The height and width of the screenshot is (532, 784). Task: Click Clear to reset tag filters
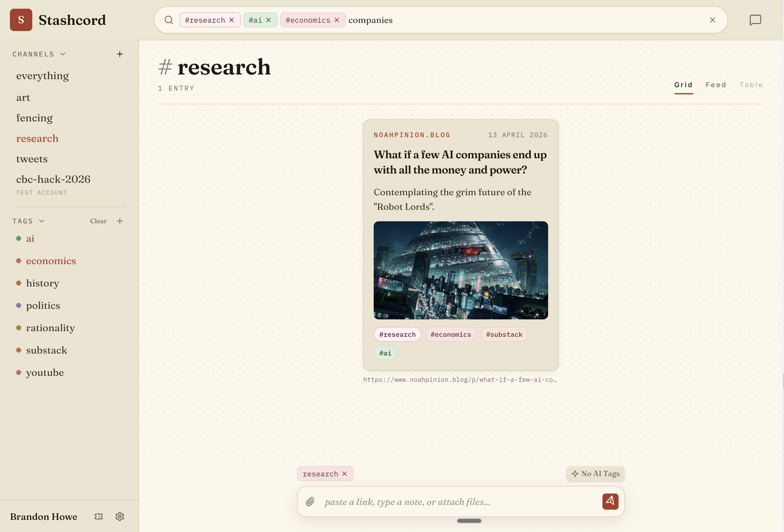(x=98, y=221)
